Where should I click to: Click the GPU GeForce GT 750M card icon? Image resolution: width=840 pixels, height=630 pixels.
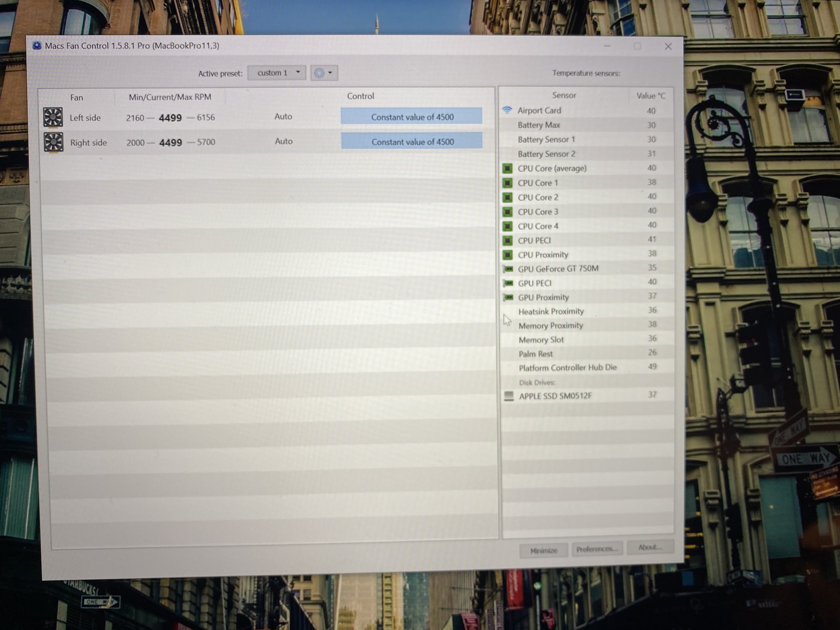508,269
